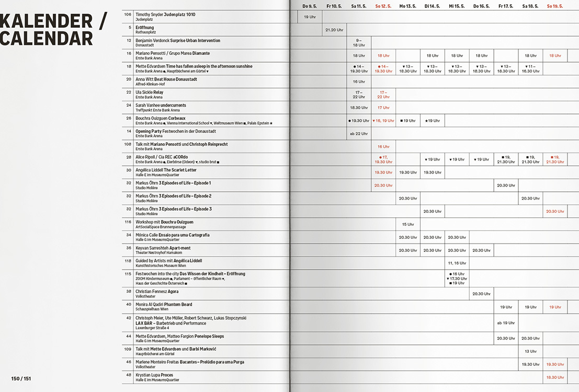Open the Angélica Liddell The Scarlet Letter entry

[x=166, y=170]
